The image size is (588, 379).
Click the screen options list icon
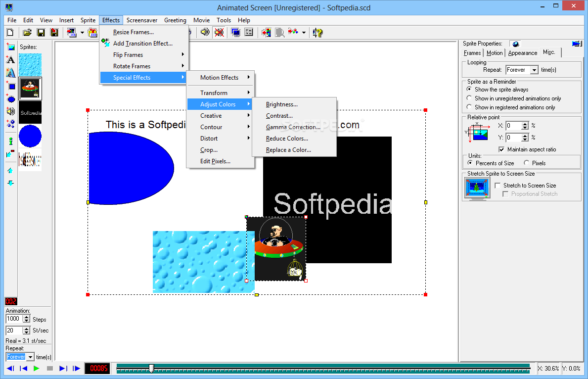click(x=249, y=33)
